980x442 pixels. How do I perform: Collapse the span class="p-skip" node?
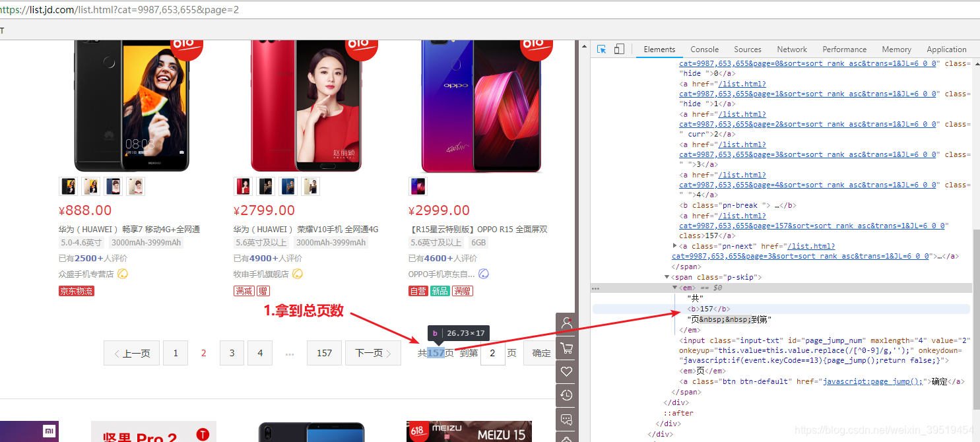tap(667, 277)
